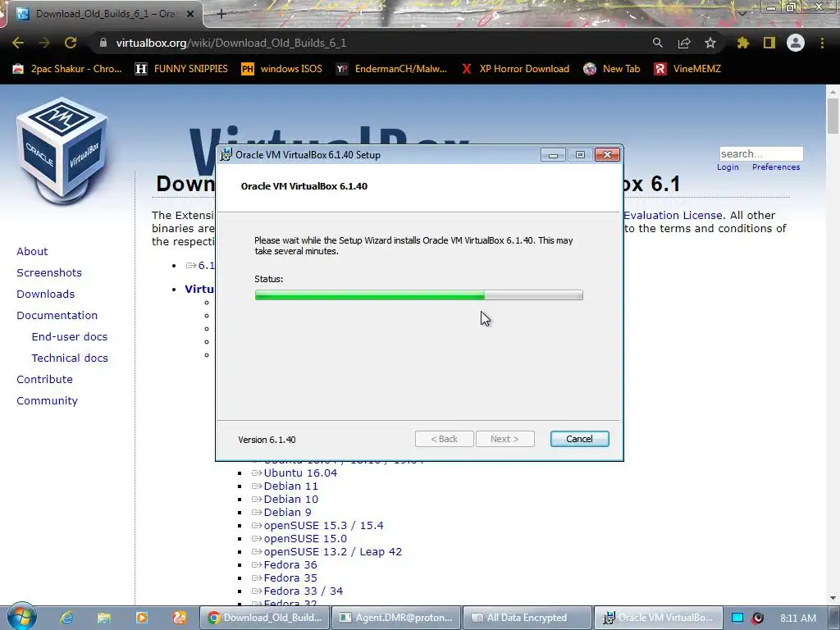Viewport: 840px width, 630px height.
Task: Open the Contribute sidebar link
Action: point(44,379)
